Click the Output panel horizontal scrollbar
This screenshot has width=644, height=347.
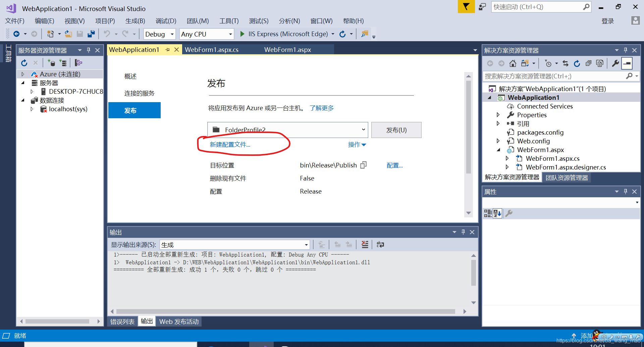point(285,311)
